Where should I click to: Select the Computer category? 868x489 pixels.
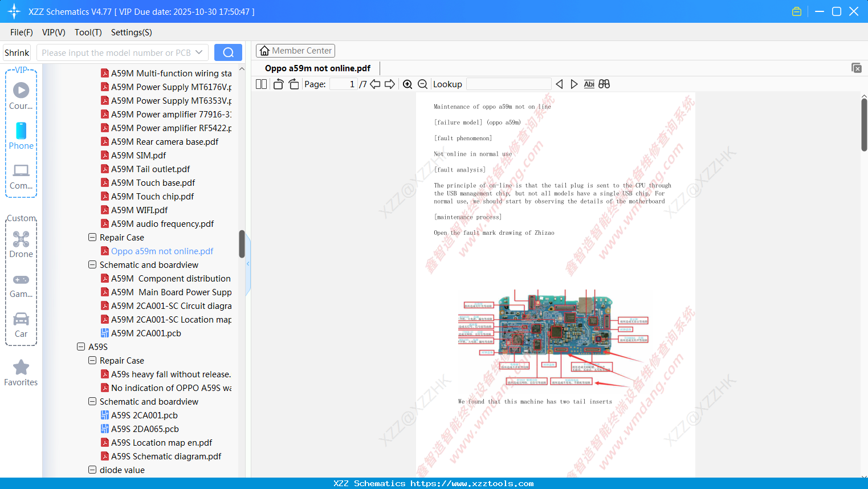21,176
